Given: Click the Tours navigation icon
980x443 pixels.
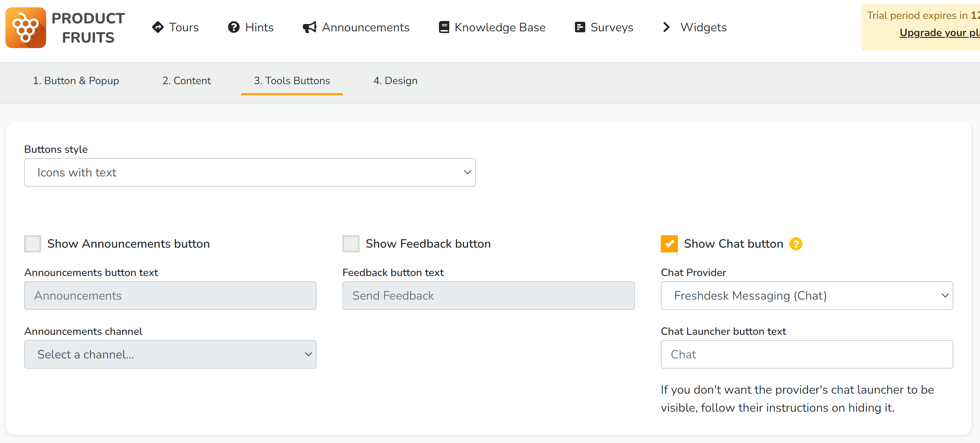Looking at the screenshot, I should [158, 27].
